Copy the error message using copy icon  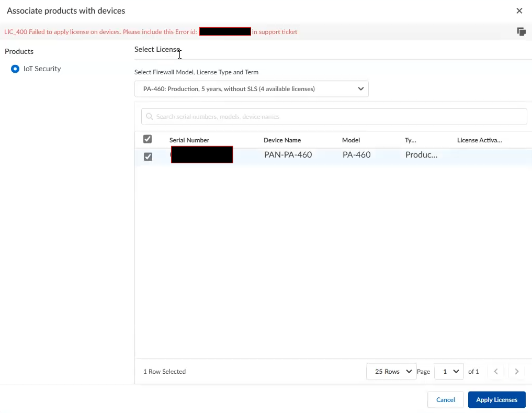(521, 32)
